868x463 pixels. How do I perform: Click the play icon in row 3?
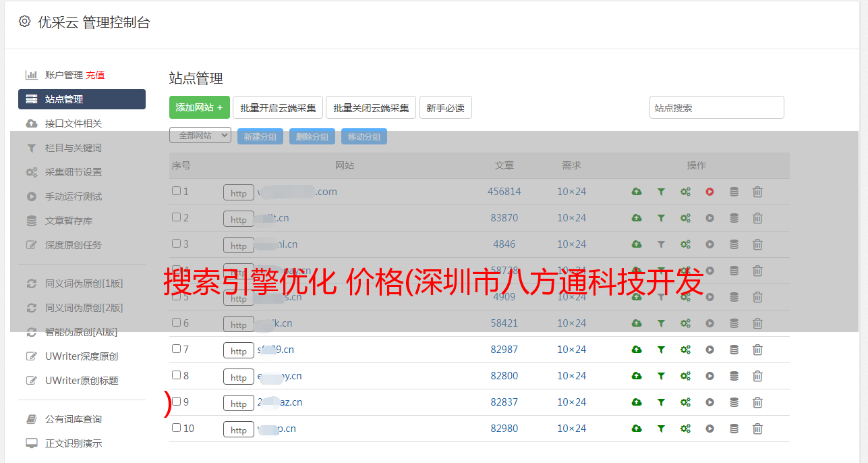710,244
